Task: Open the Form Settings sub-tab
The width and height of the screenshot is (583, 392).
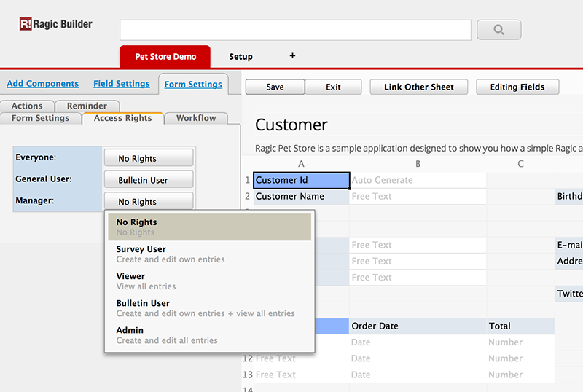Action: click(x=41, y=118)
